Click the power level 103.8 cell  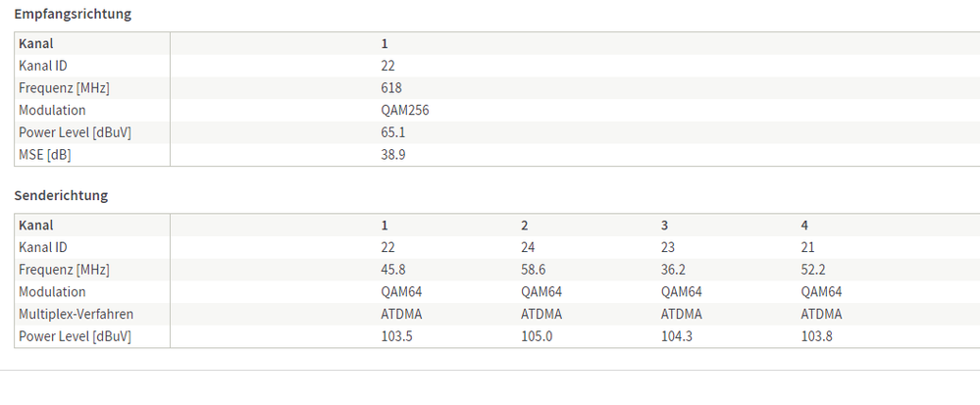pyautogui.click(x=817, y=336)
